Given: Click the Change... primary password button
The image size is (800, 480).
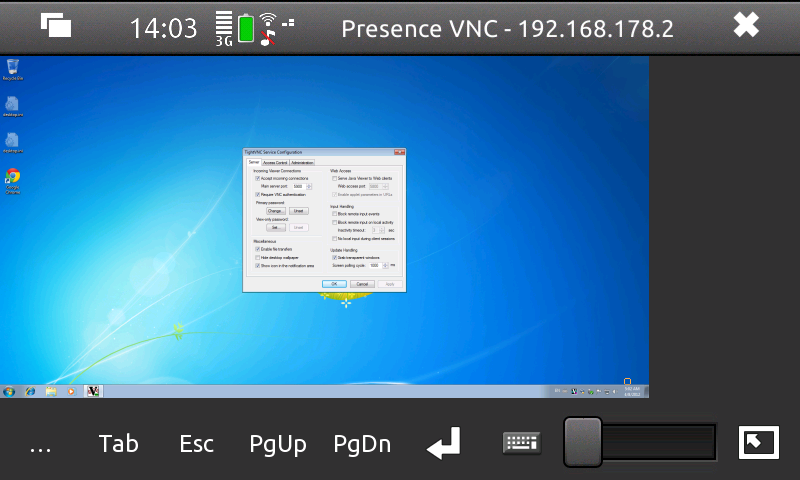Looking at the screenshot, I should [275, 211].
